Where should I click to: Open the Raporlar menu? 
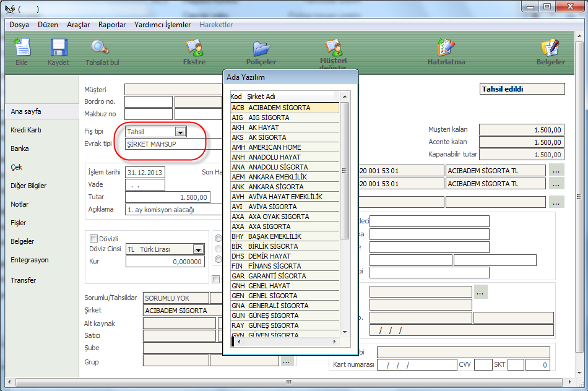tap(112, 25)
